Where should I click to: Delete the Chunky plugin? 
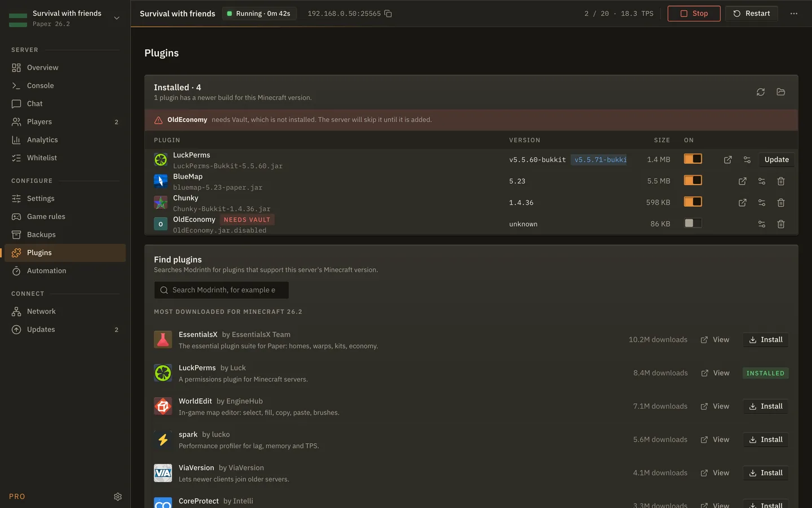[781, 203]
